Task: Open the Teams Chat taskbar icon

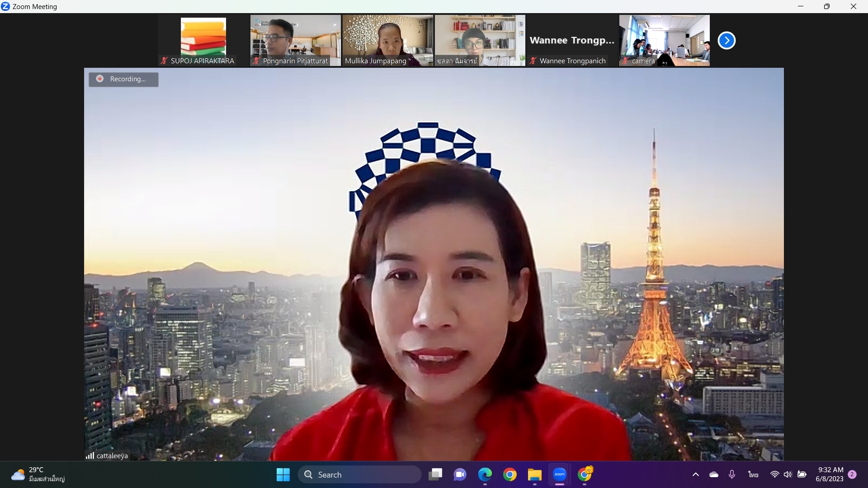Action: tap(460, 474)
